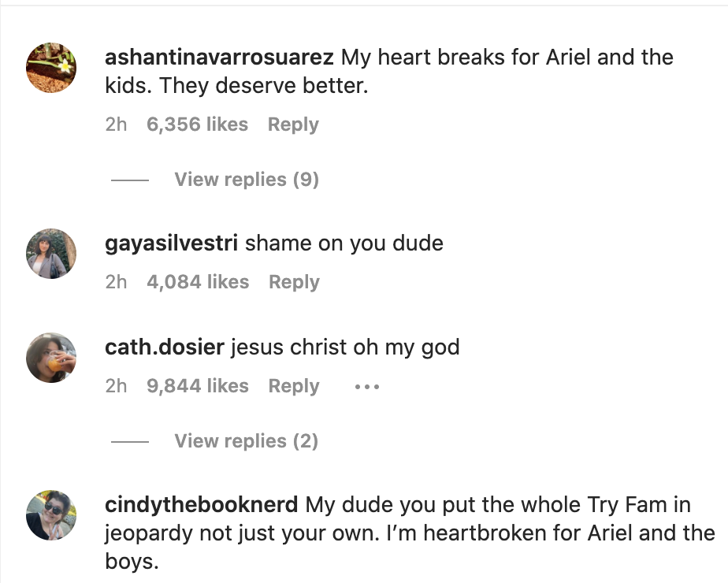Viewport: 728px width, 583px height.
Task: Click the 2h timestamp on ashantinavarrosuarez's comment
Action: [116, 124]
